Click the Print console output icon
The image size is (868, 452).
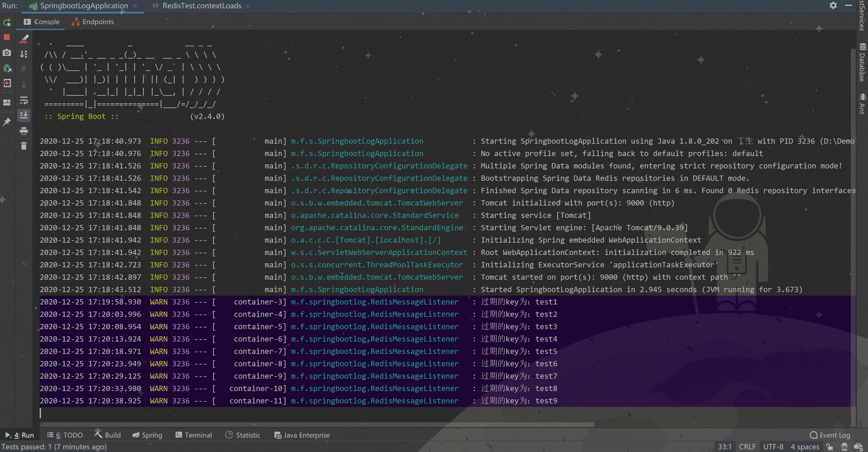[24, 131]
